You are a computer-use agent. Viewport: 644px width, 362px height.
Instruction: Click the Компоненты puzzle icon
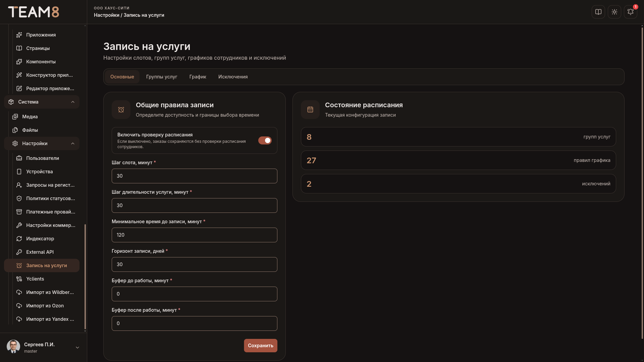click(19, 62)
